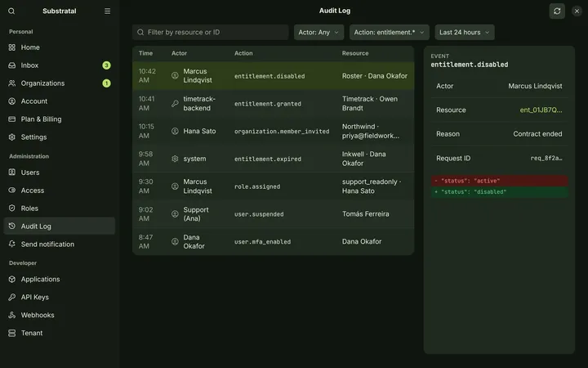Select the req_8f2a… request ID value
The height and width of the screenshot is (368, 588).
click(x=546, y=158)
